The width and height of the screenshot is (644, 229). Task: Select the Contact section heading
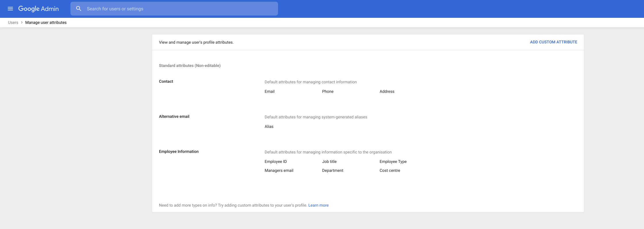[x=166, y=81]
